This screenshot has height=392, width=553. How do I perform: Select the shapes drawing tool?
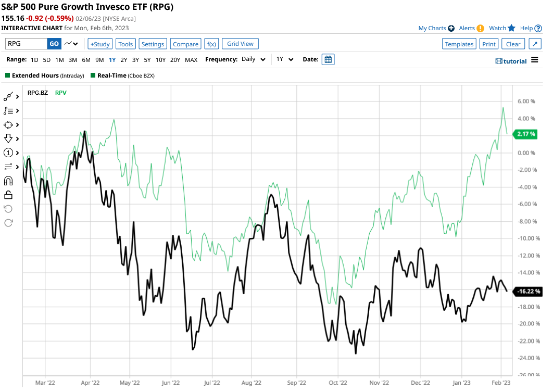tap(8, 125)
